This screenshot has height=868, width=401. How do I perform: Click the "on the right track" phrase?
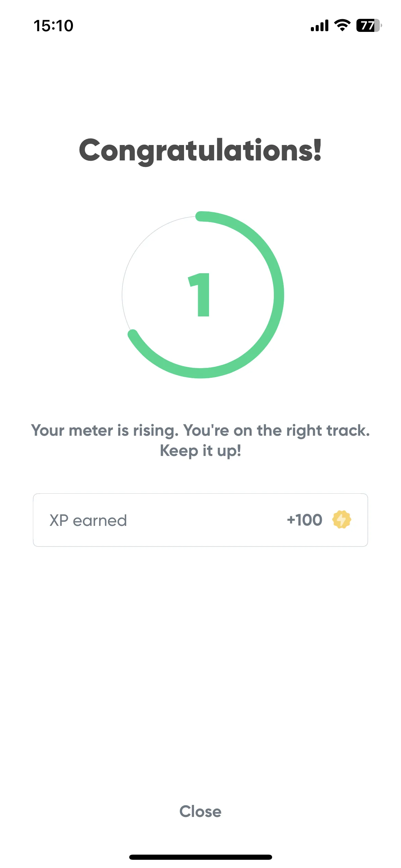click(x=302, y=431)
